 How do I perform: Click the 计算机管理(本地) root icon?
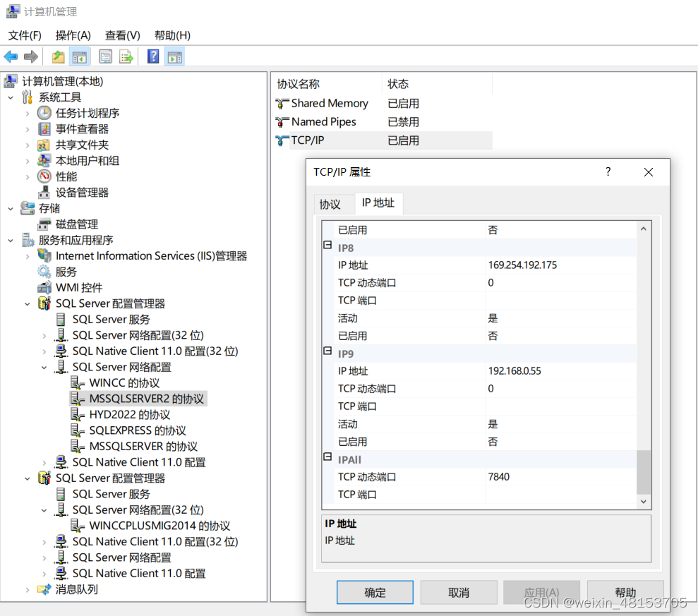(x=11, y=81)
